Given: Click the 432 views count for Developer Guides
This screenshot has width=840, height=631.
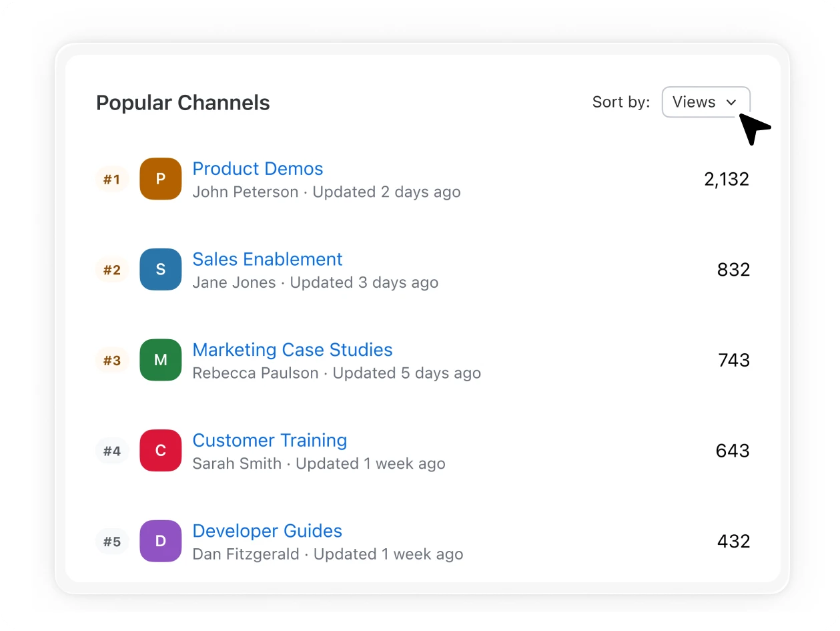Looking at the screenshot, I should click(x=733, y=541).
